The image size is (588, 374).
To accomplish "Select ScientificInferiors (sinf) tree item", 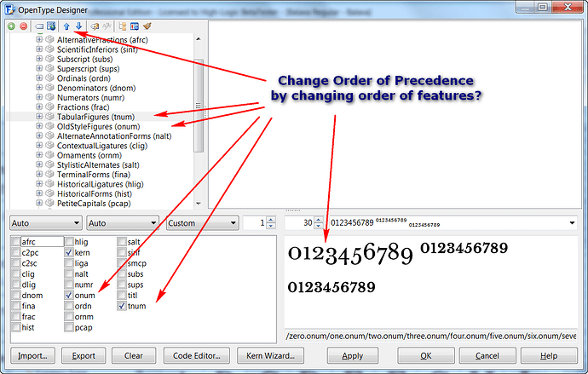I will pos(97,49).
